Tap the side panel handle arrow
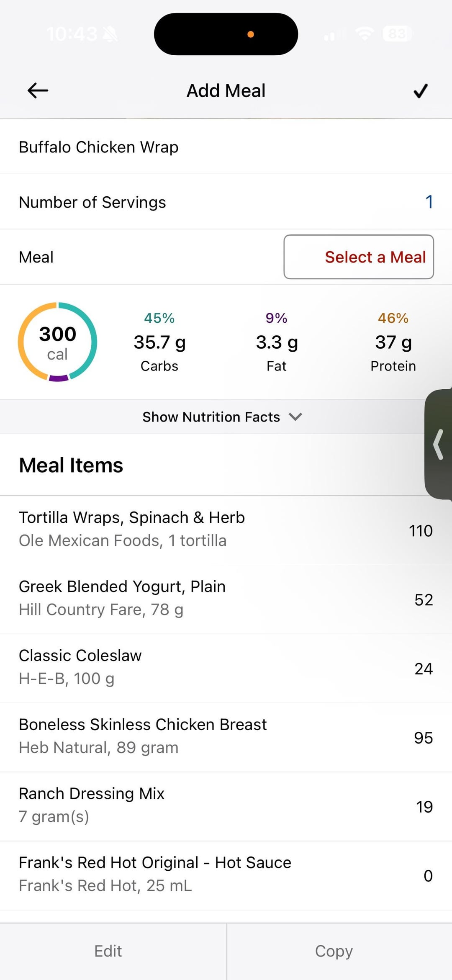The width and height of the screenshot is (452, 980). coord(438,444)
